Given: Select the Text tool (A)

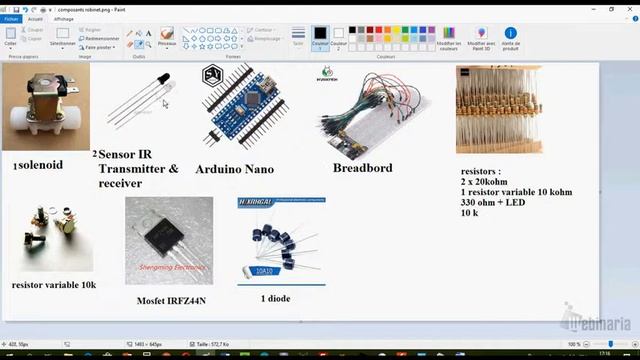Looking at the screenshot, I should pyautogui.click(x=149, y=33).
